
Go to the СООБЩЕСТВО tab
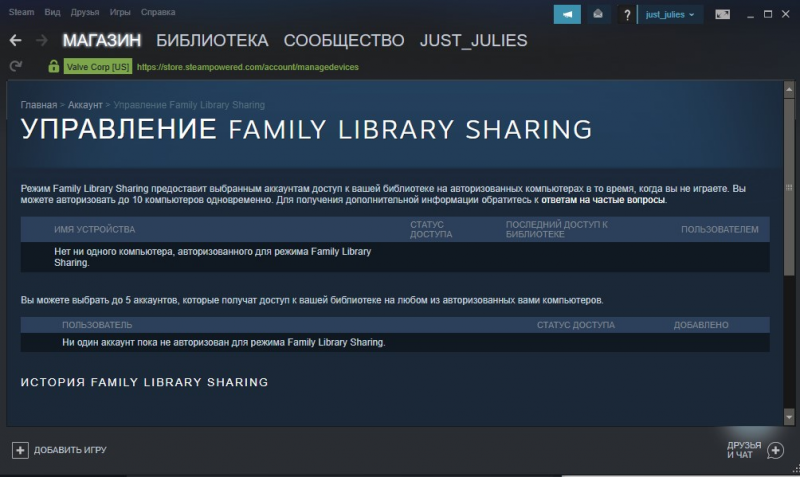tap(344, 40)
